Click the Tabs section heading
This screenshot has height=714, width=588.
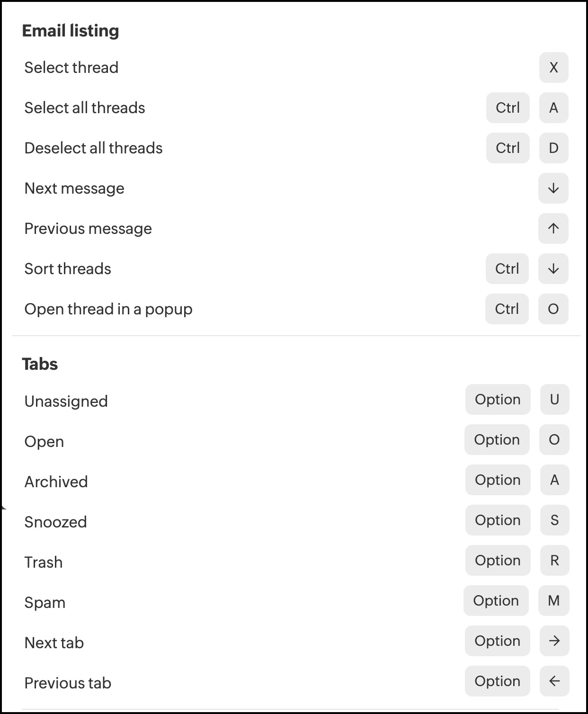(40, 364)
